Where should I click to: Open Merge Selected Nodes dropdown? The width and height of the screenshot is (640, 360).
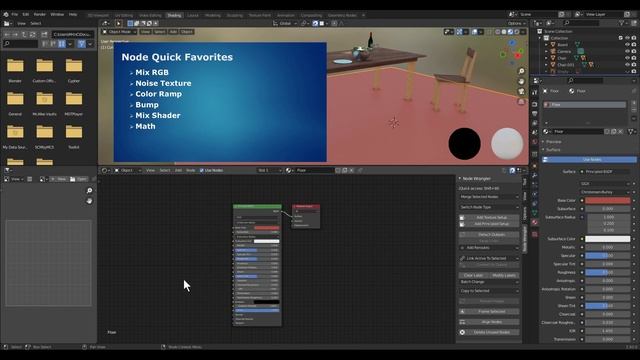(x=489, y=197)
